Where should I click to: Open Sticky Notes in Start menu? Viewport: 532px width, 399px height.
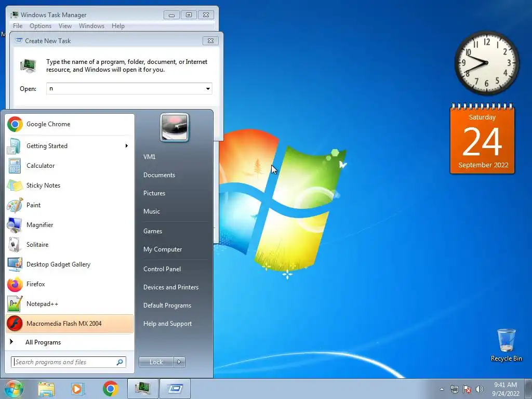click(x=70, y=185)
